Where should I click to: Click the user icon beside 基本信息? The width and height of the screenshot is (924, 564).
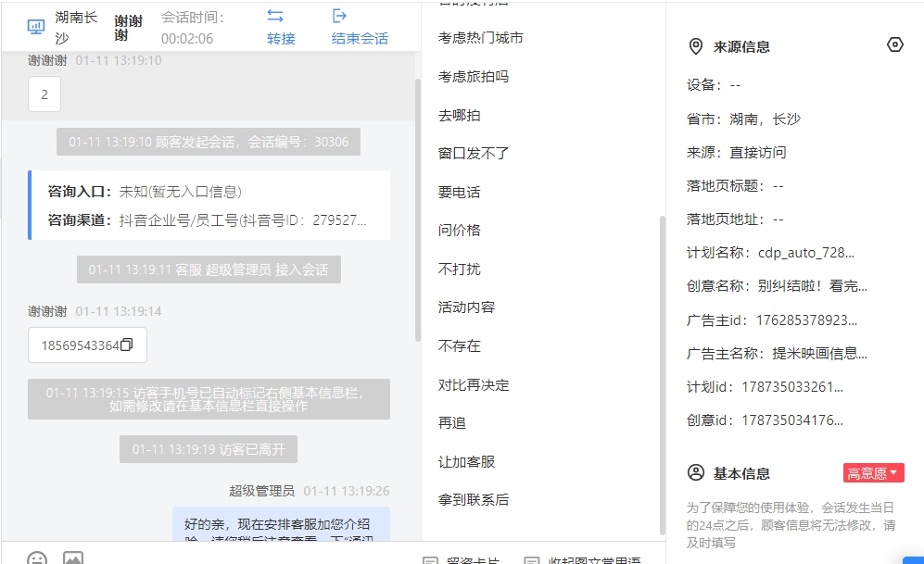[x=696, y=472]
